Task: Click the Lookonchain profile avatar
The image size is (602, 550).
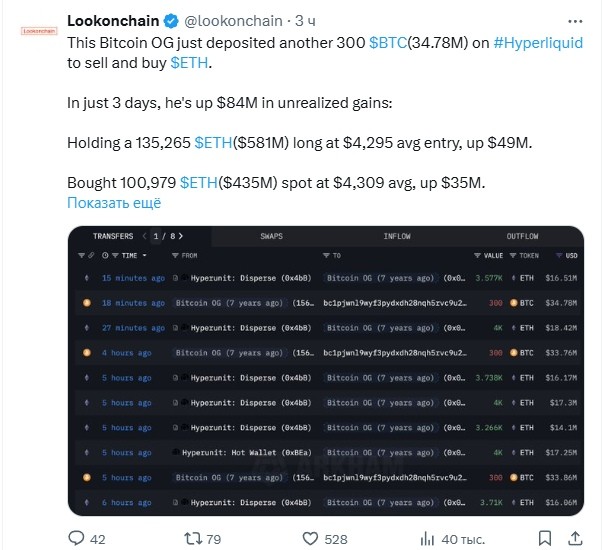Action: (x=38, y=30)
